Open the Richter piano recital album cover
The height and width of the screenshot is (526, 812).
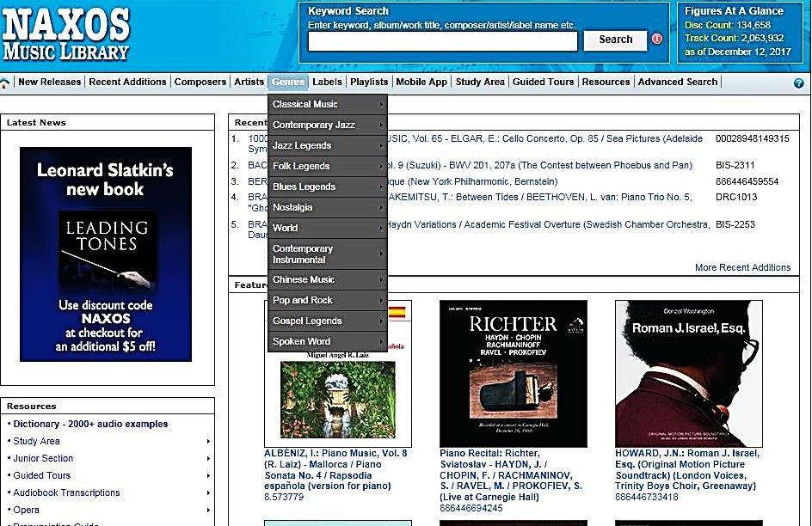[x=514, y=373]
